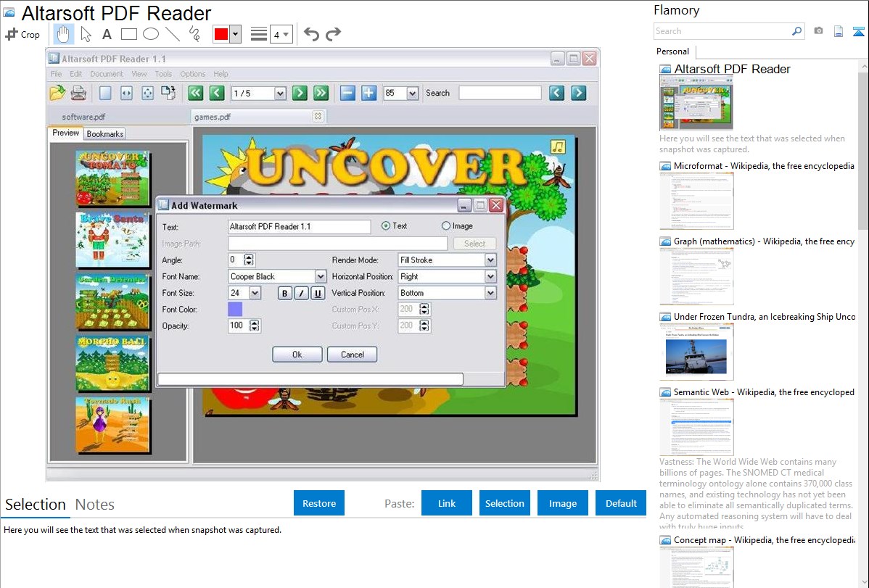Undo the last annotation
Viewport: 869px width, 588px height.
(311, 34)
